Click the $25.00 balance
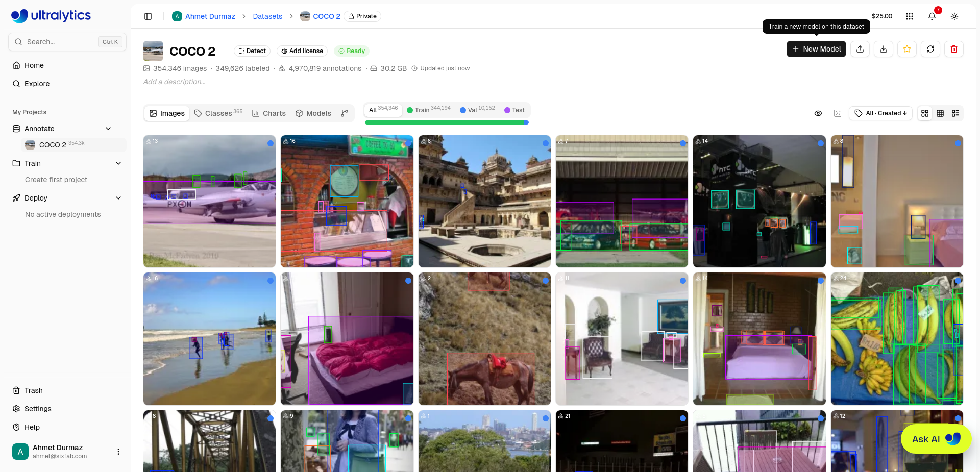980x472 pixels. (x=882, y=16)
